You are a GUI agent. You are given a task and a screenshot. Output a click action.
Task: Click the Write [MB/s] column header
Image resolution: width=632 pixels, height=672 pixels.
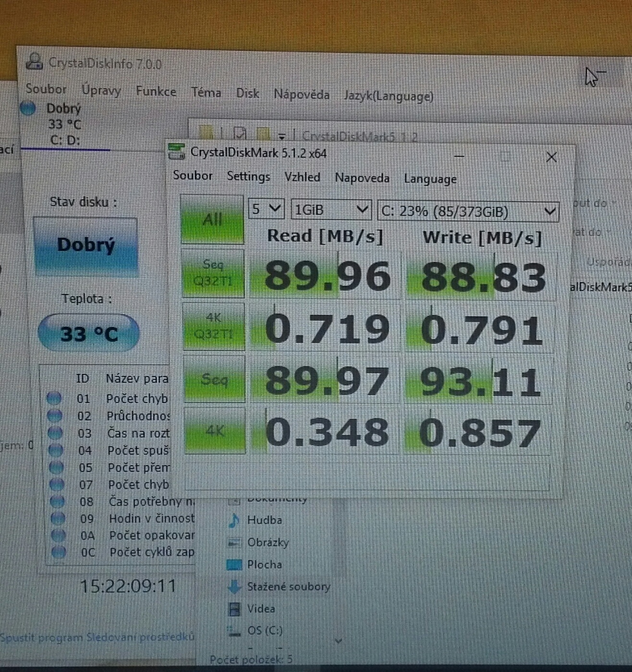[x=482, y=238]
